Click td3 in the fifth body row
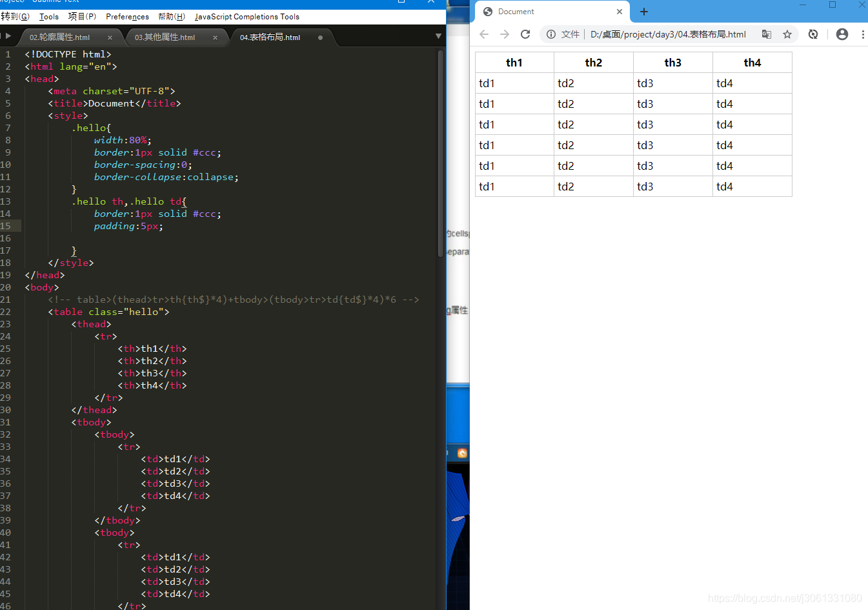The image size is (868, 610). 673,166
